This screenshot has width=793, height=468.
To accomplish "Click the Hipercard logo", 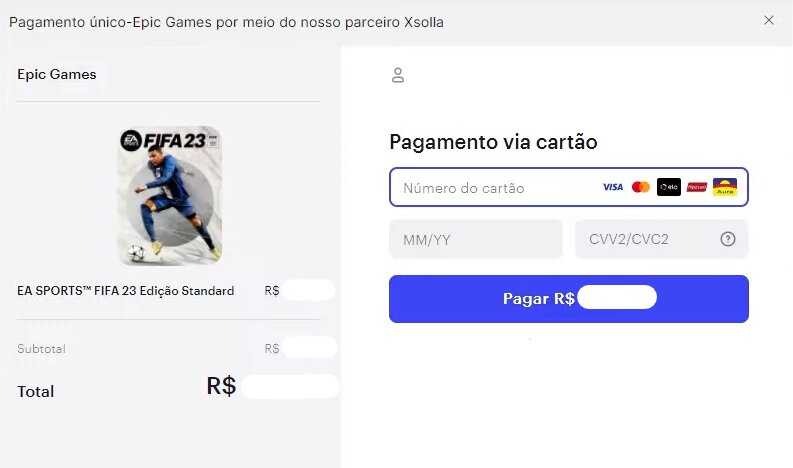I will click(696, 187).
